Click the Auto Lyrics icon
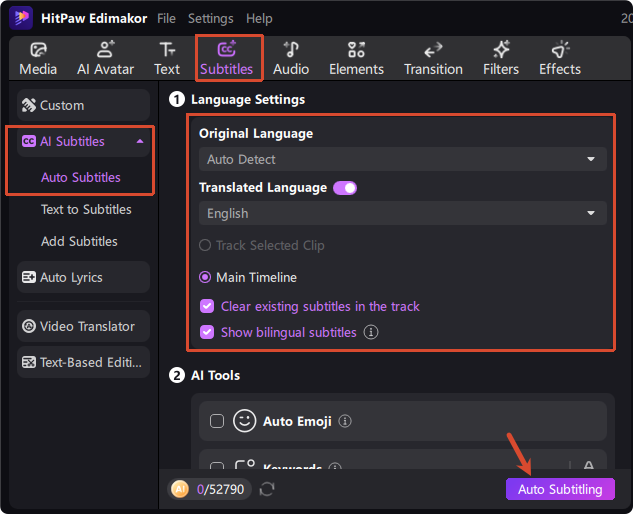Screen dimensions: 633x514 coord(29,277)
